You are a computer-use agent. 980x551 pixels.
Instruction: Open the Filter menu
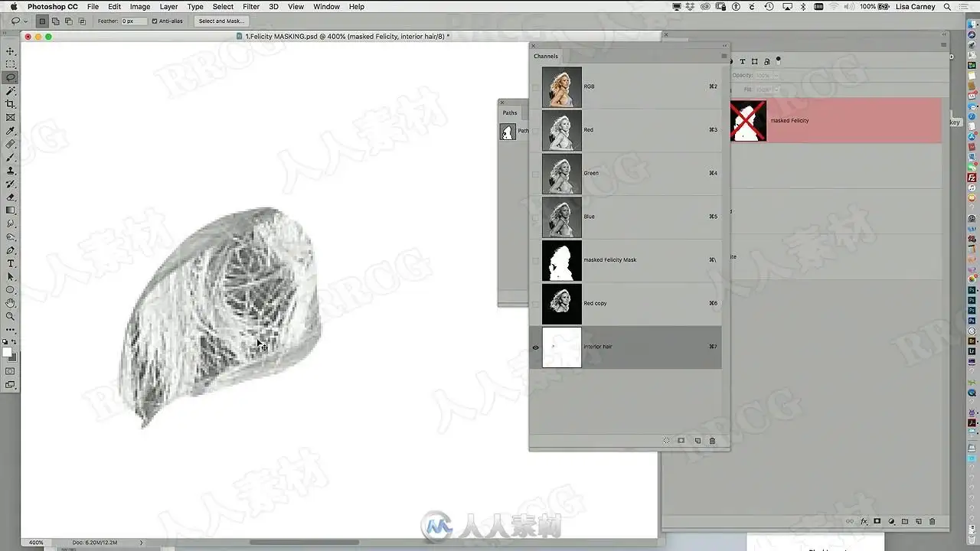[251, 6]
